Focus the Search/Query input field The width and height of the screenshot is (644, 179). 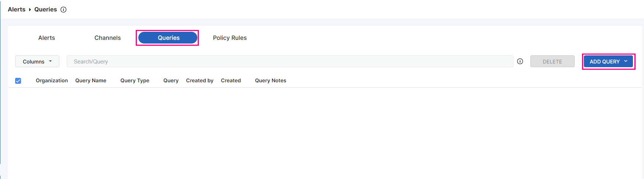pos(290,62)
